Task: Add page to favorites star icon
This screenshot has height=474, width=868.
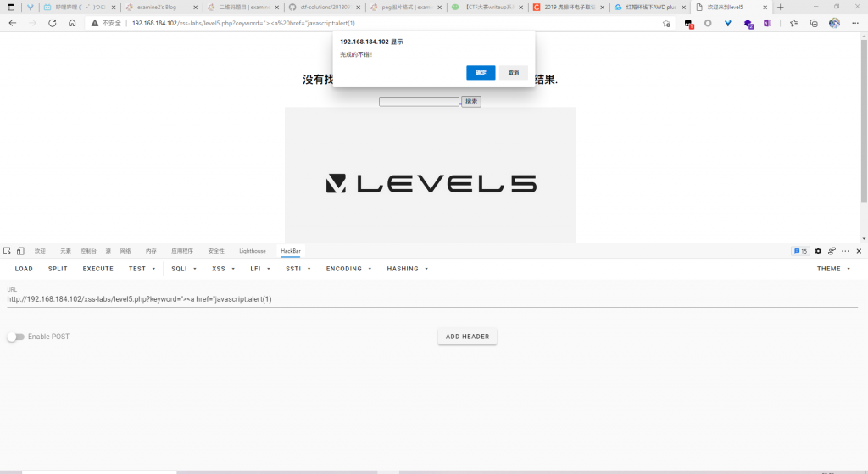Action: click(666, 23)
